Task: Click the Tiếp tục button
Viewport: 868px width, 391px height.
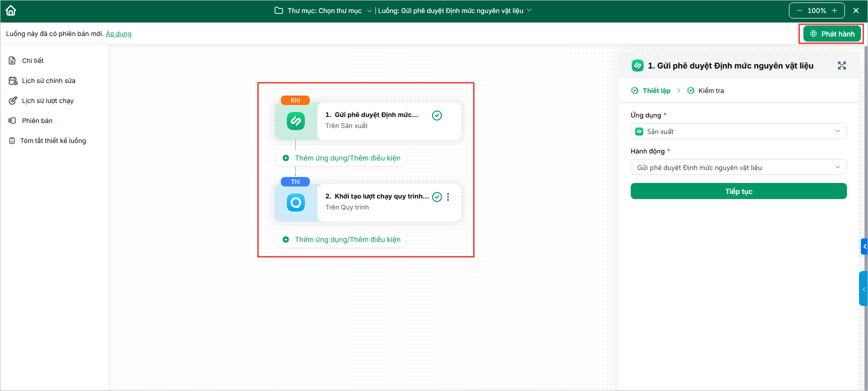Action: pyautogui.click(x=739, y=191)
